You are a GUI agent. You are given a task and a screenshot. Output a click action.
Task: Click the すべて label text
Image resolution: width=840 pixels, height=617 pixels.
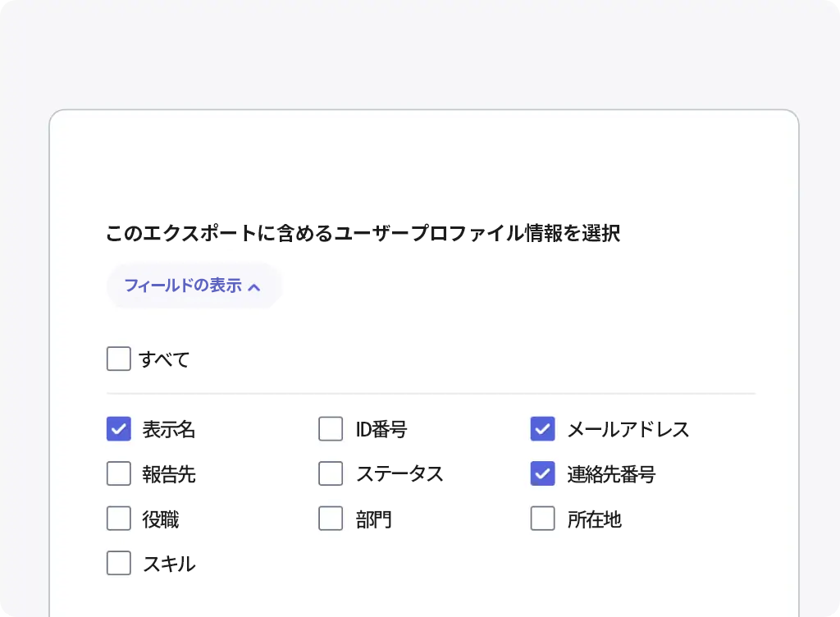(164, 359)
